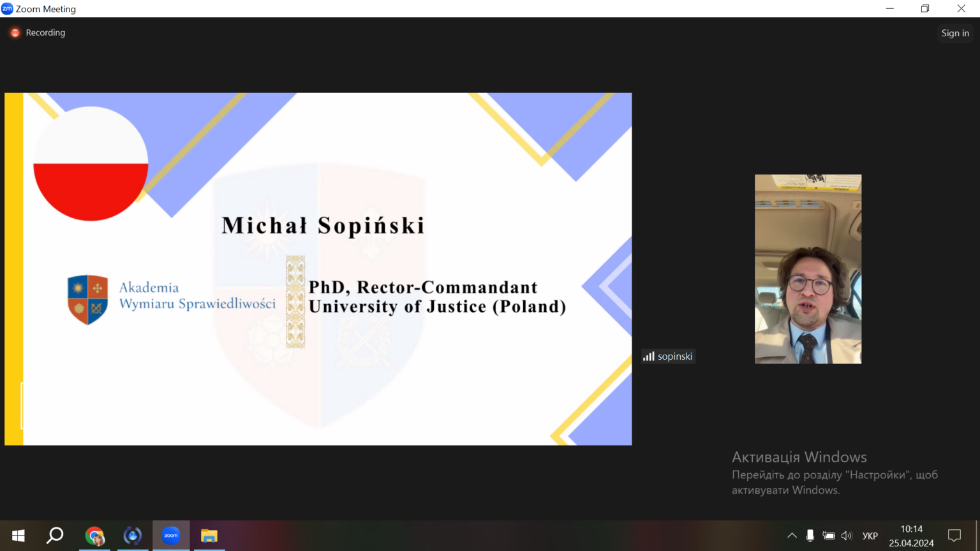Open the Windows Start menu
980x551 pixels.
pos(19,536)
